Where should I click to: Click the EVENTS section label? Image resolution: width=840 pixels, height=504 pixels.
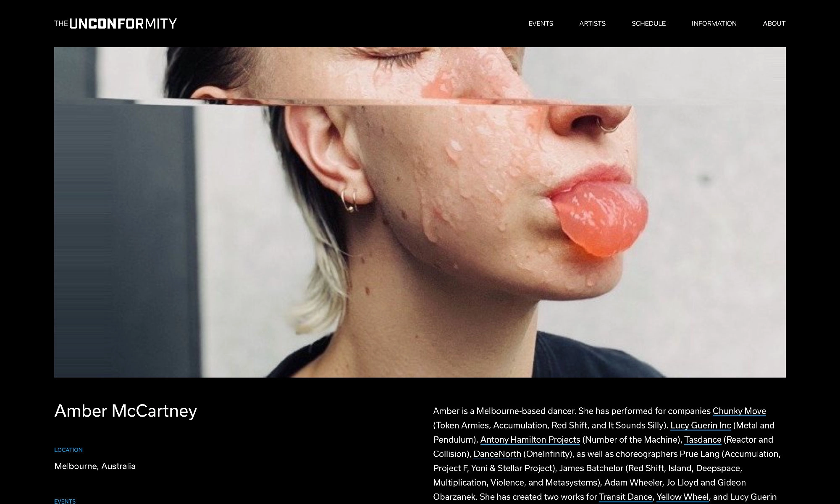point(65,501)
